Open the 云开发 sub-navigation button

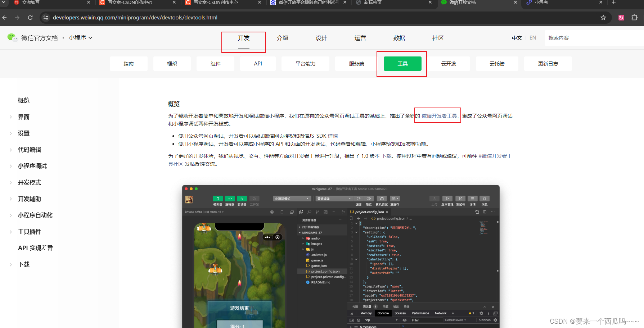click(x=449, y=64)
